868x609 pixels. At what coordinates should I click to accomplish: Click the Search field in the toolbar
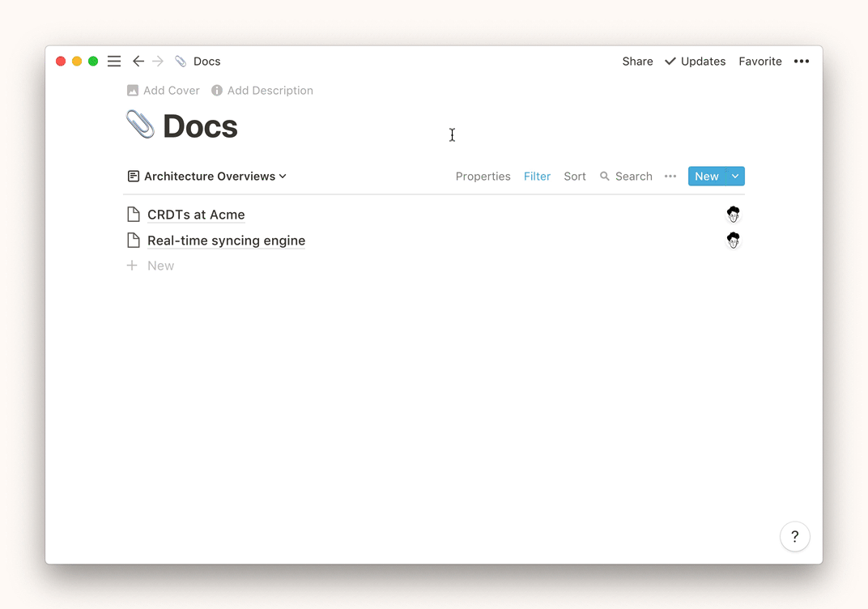(x=626, y=177)
